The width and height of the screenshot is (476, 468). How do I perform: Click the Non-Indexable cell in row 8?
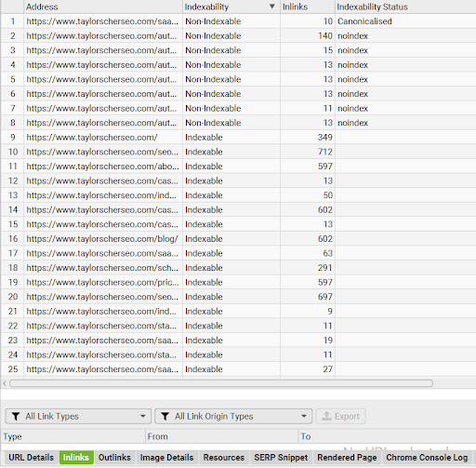click(x=213, y=123)
